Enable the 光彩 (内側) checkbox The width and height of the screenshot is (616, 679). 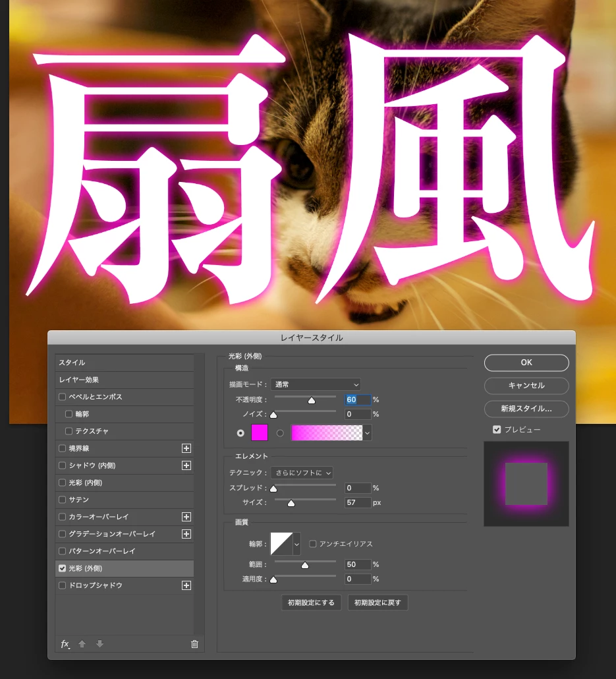tap(63, 483)
